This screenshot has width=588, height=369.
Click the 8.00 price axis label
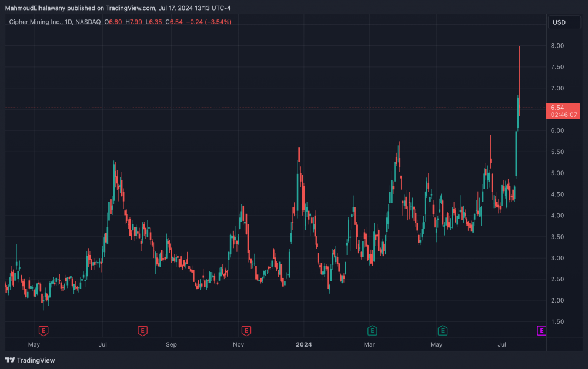pyautogui.click(x=557, y=46)
